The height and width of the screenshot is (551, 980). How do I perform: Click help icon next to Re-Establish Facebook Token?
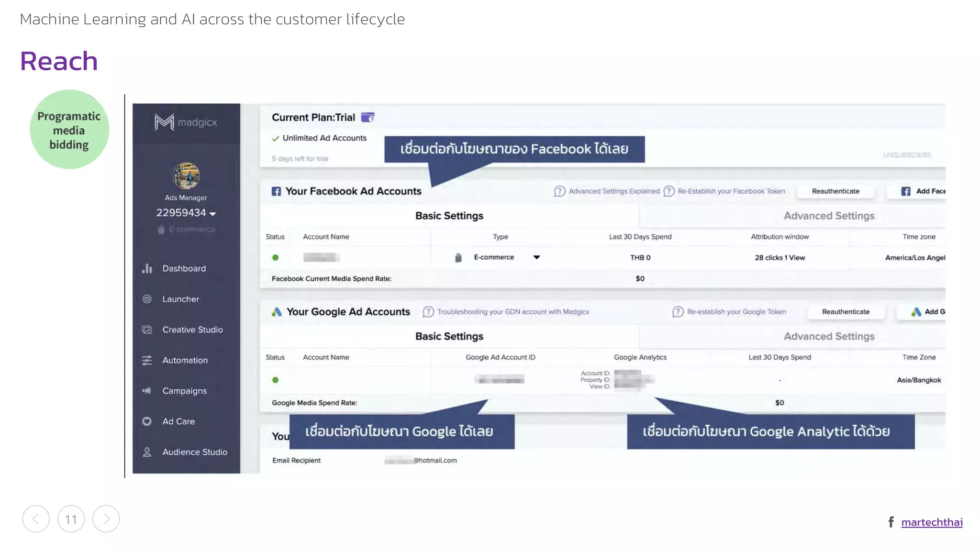tap(669, 191)
